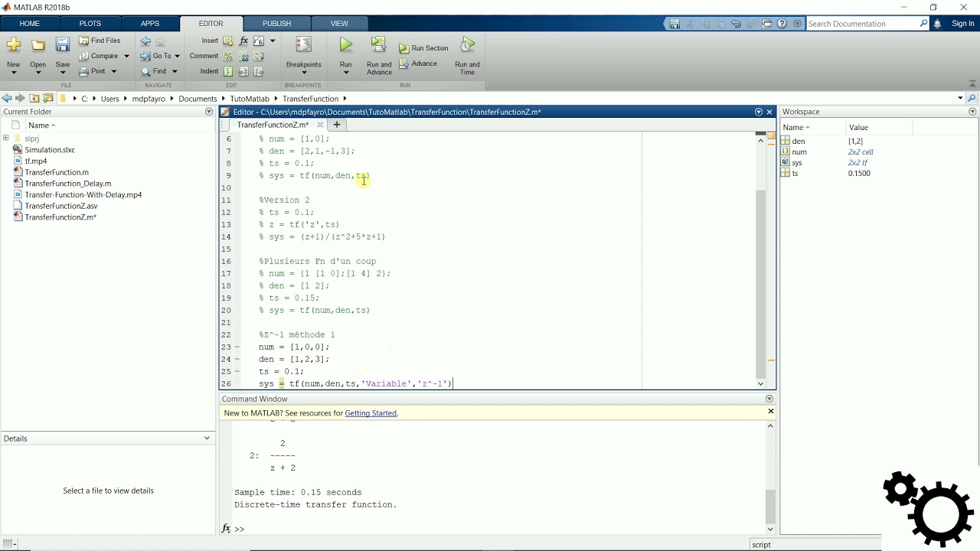Switch to the HOME tab
980x551 pixels.
[x=29, y=24]
